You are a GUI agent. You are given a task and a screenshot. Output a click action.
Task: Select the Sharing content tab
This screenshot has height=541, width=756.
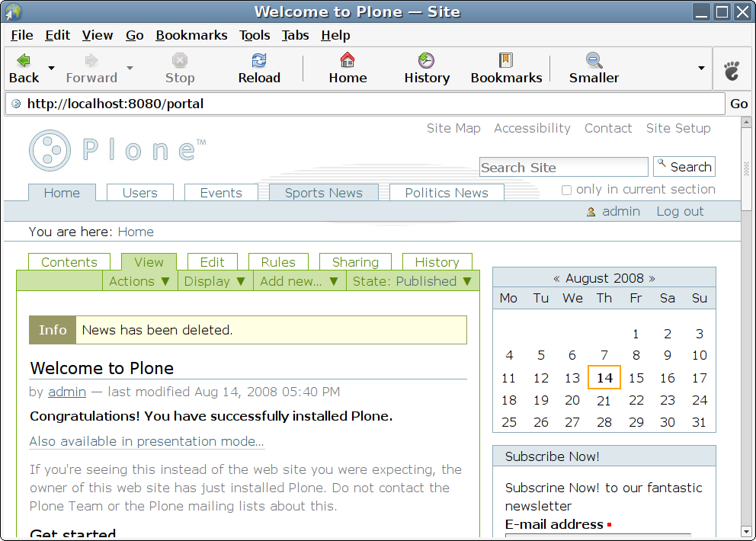tap(355, 262)
